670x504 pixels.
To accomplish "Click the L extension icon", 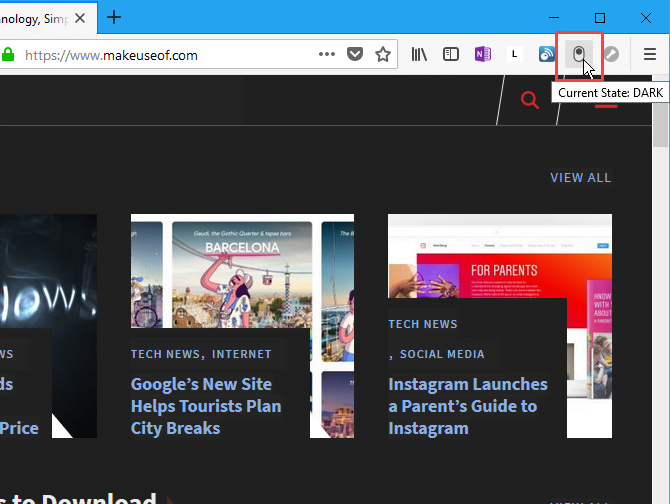I will click(515, 54).
